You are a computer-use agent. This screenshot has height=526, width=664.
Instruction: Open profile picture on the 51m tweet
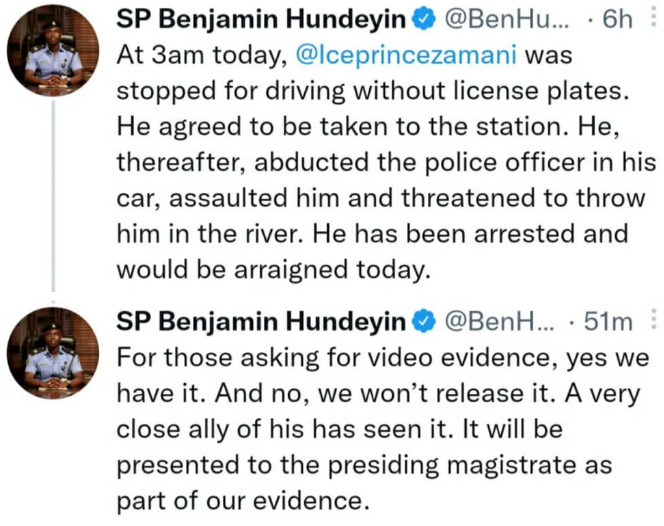pyautogui.click(x=57, y=358)
